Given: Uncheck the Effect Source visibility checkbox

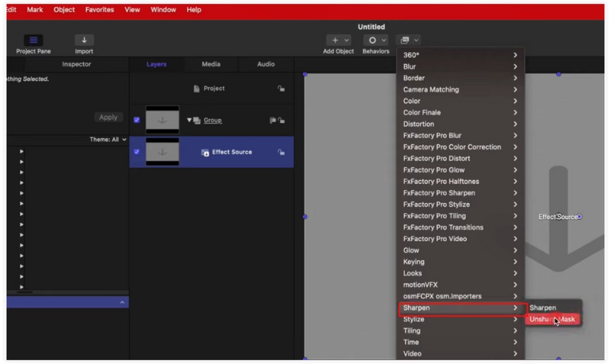Looking at the screenshot, I should pyautogui.click(x=137, y=152).
